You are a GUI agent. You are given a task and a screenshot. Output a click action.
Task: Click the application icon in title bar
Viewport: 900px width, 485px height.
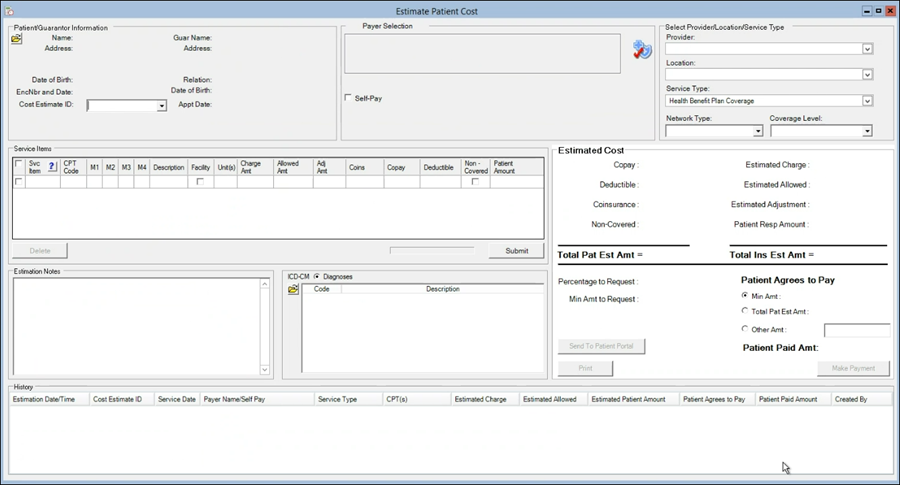9,11
